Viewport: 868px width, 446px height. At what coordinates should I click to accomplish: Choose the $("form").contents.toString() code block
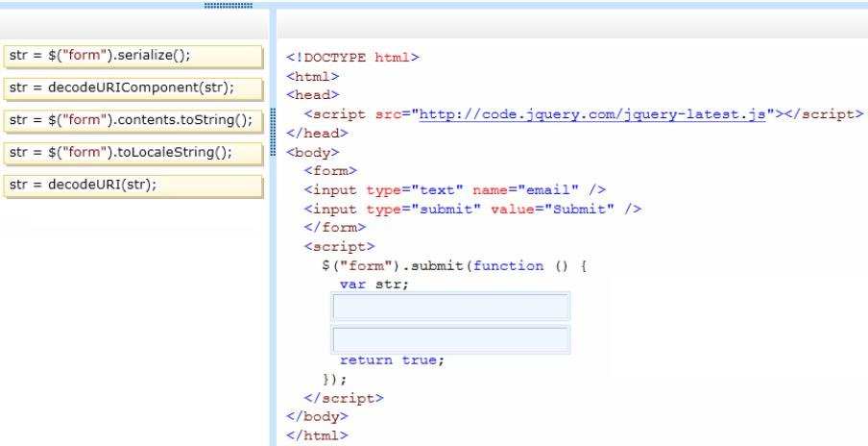coord(133,121)
